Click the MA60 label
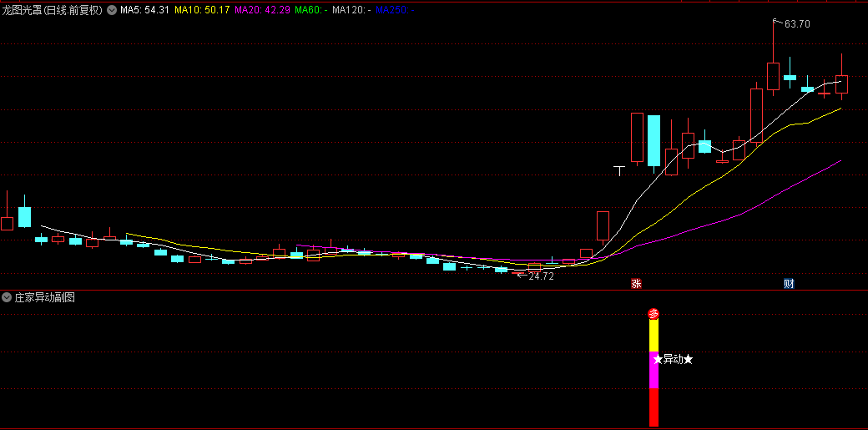868x430 pixels. tap(311, 10)
